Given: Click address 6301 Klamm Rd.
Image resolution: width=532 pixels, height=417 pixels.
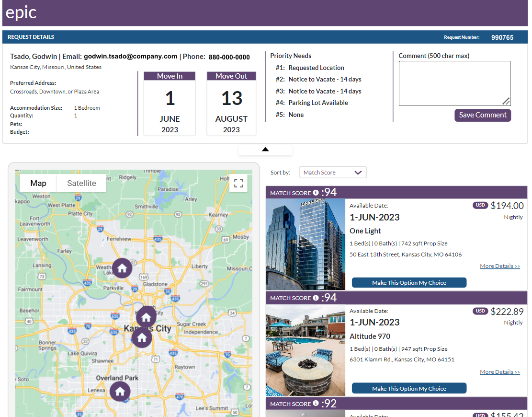Looking at the screenshot, I should 402,359.
